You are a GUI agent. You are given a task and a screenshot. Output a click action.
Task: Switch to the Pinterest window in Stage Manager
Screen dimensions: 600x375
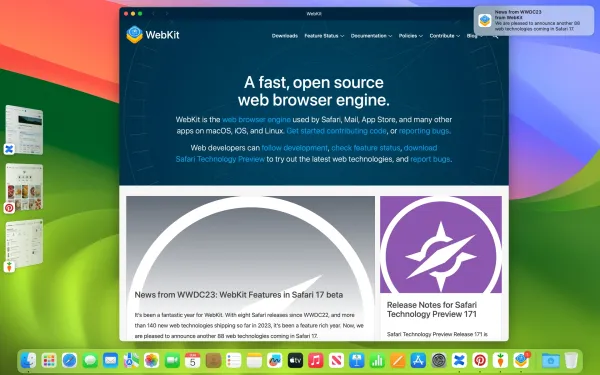pyautogui.click(x=24, y=187)
